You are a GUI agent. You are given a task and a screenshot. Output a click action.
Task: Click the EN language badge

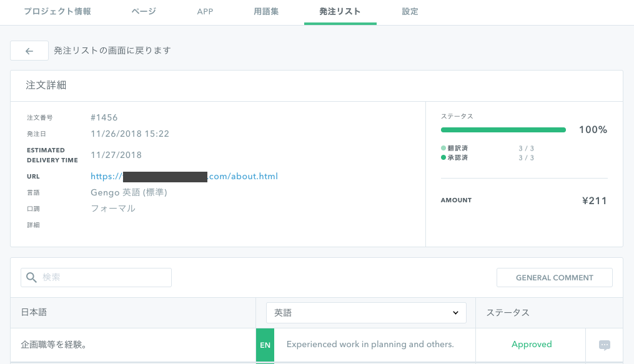click(x=265, y=345)
